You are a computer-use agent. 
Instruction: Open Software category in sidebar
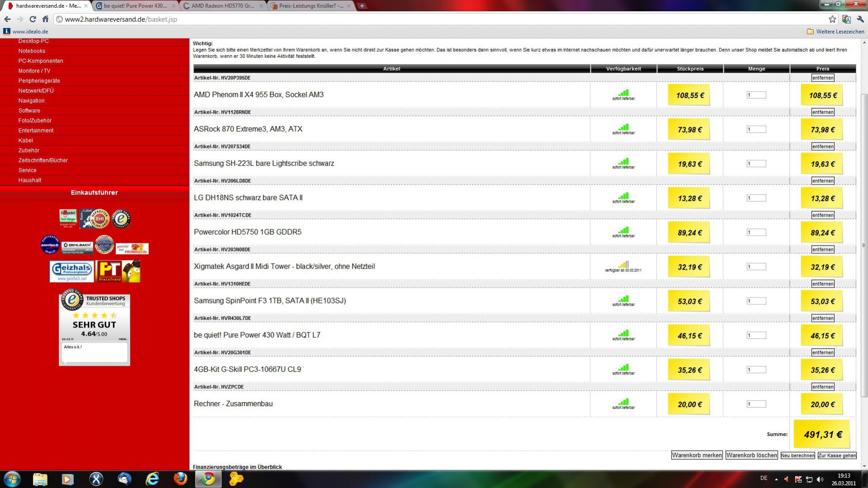(x=29, y=111)
